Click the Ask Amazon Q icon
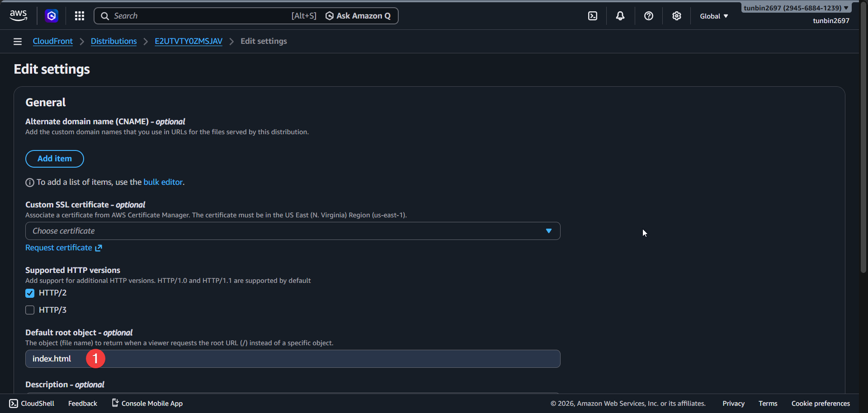Screen dimensions: 868x413 330,15
